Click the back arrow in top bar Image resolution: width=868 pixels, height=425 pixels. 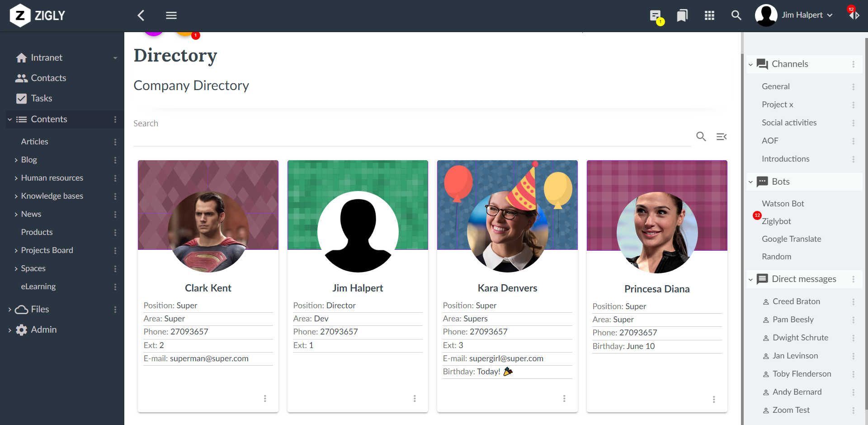[141, 15]
